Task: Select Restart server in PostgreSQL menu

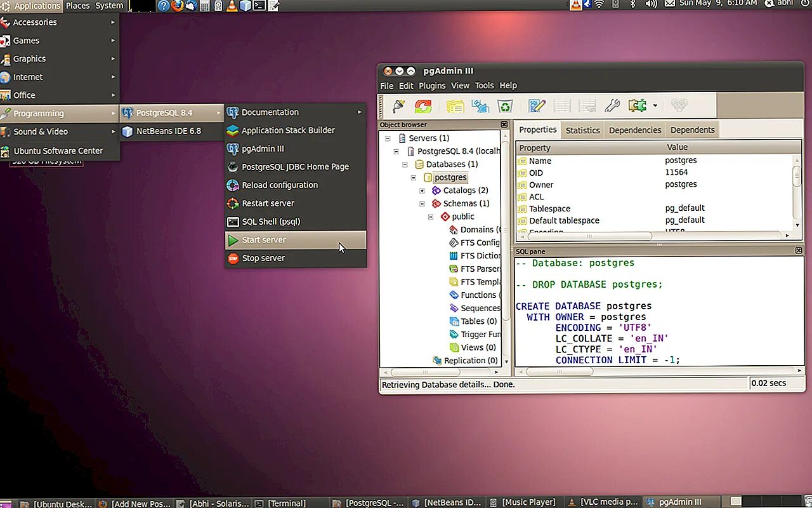Action: [296, 203]
